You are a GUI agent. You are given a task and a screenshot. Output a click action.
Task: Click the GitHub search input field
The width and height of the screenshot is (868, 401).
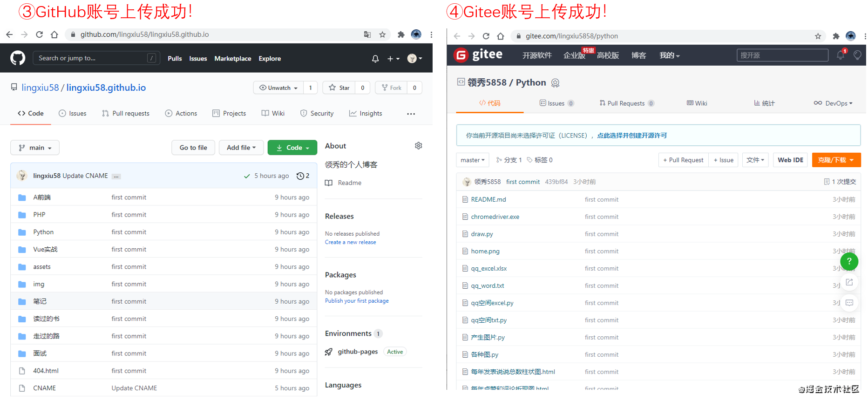[x=96, y=58]
